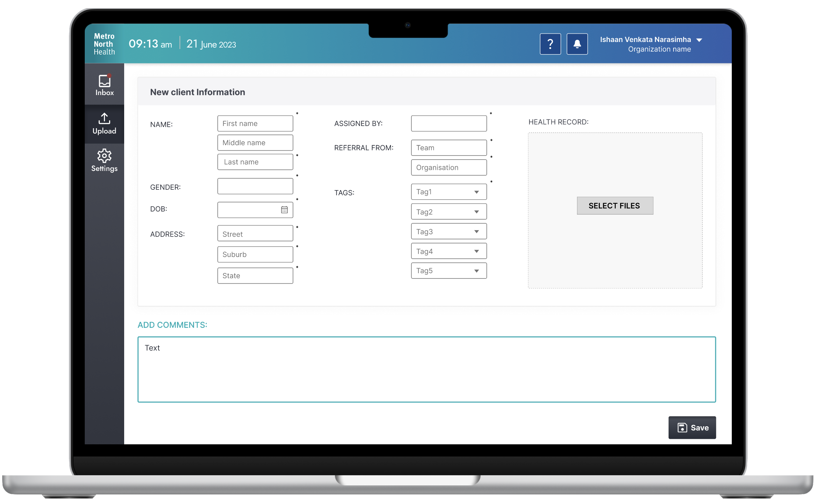Click the DOB calendar icon
Screen dimensions: 818x504
pos(284,210)
